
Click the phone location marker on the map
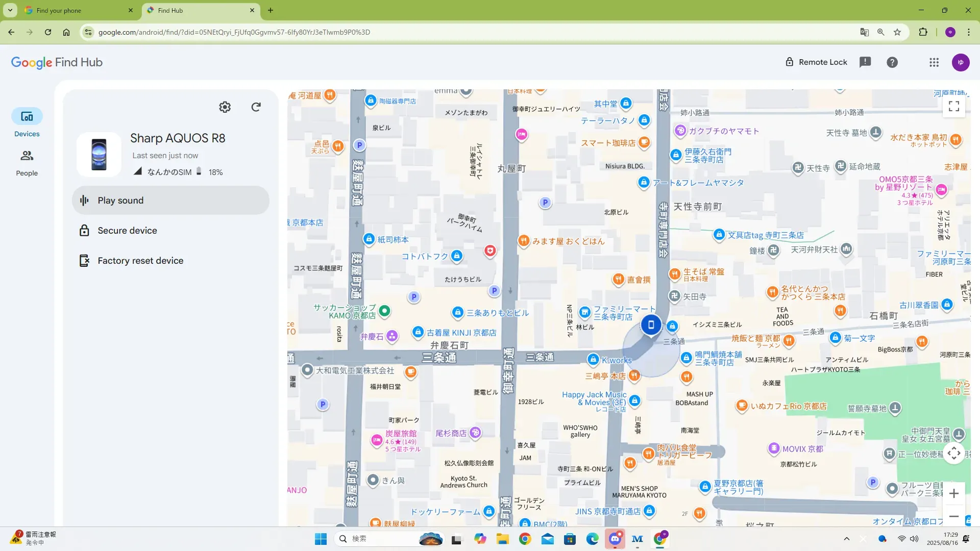651,325
